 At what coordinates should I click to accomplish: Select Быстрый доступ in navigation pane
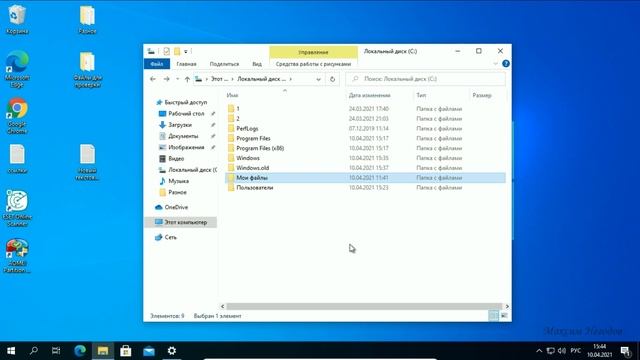[181, 102]
